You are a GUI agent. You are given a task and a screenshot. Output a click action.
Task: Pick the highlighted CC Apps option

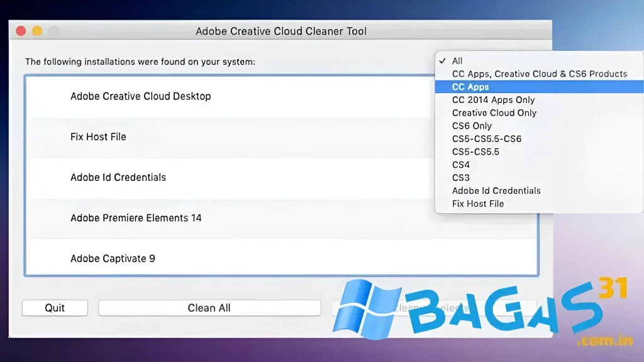point(539,87)
